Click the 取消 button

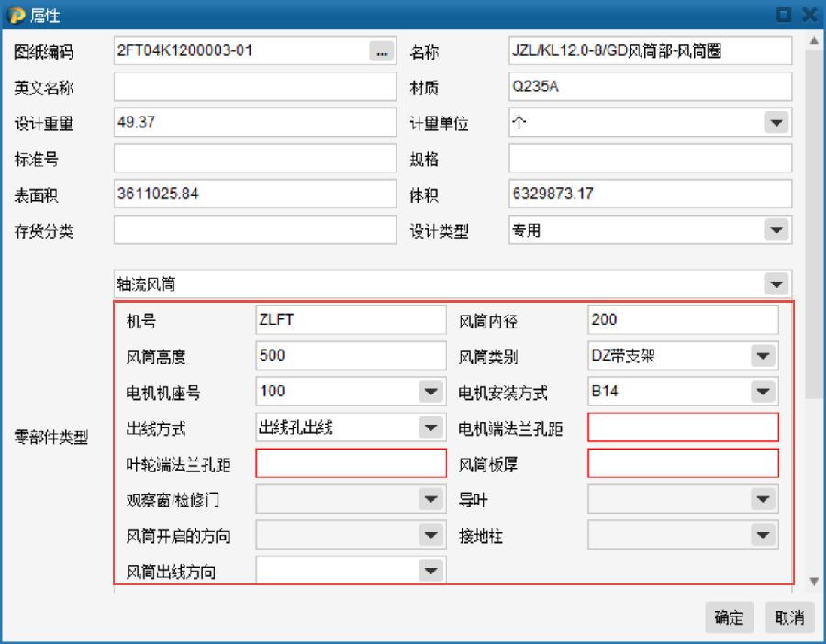[789, 617]
